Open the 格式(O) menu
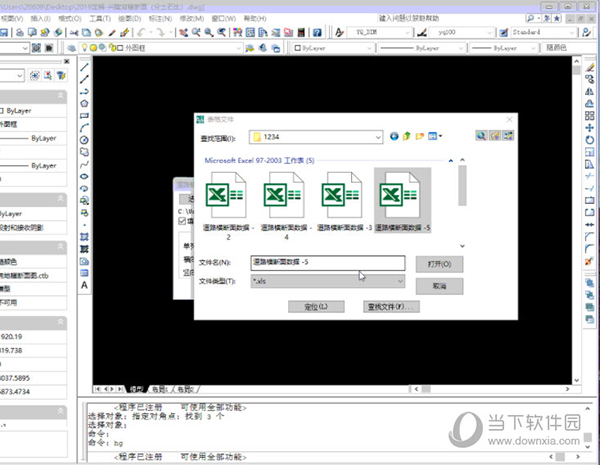This screenshot has height=465, width=600. click(70, 18)
